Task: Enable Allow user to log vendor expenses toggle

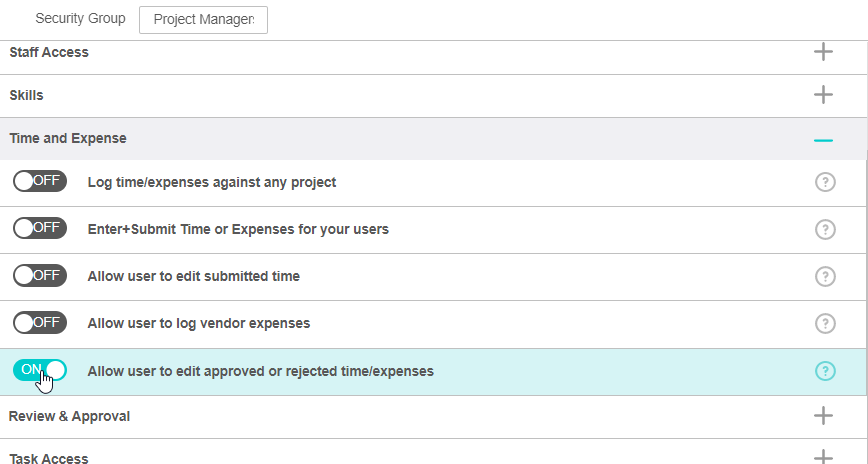Action: click(40, 323)
